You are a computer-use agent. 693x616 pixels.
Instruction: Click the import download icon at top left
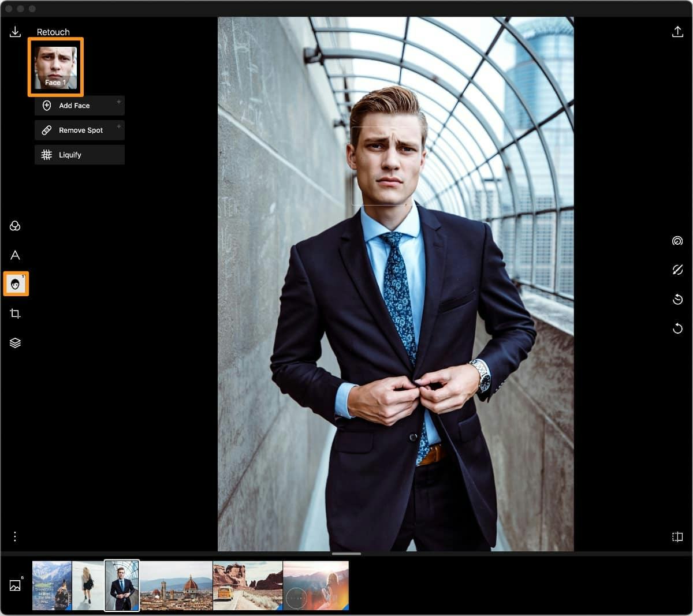(x=15, y=32)
